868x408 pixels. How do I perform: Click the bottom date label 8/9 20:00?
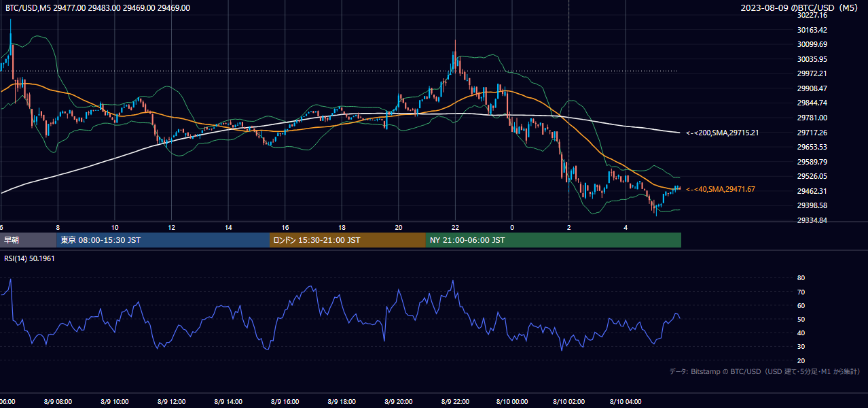(399, 402)
